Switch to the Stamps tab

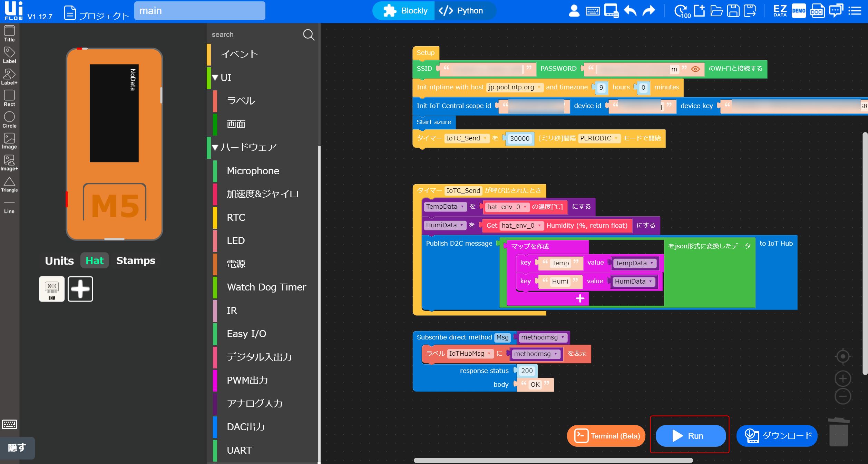pos(136,260)
